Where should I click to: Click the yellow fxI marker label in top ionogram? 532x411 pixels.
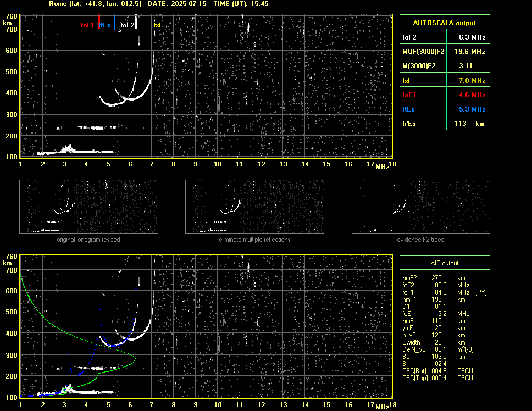tap(157, 25)
